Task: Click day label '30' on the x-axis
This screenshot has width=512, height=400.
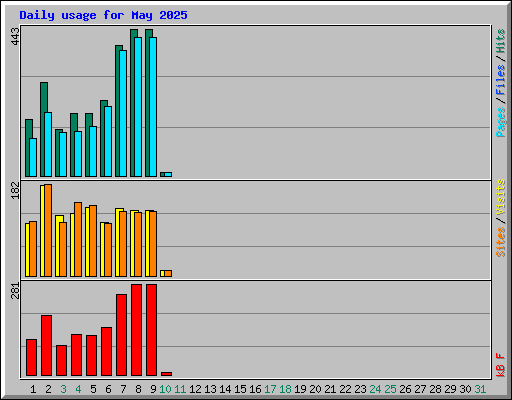Action: click(x=465, y=389)
